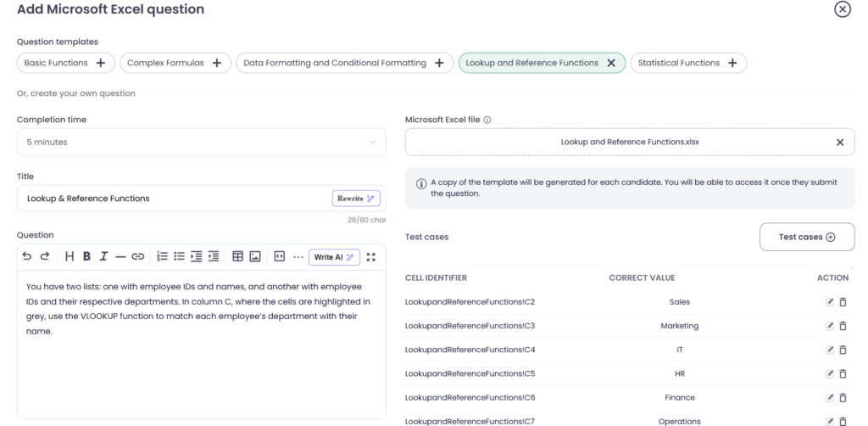Image resolution: width=868 pixels, height=426 pixels.
Task: Click the CELL IDENTIFIER column header
Action: coord(436,278)
